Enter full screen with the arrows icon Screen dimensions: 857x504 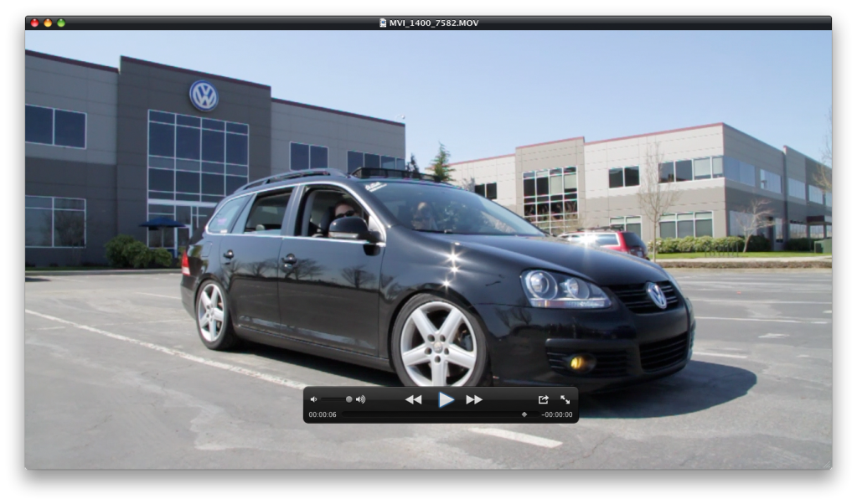pyautogui.click(x=565, y=399)
